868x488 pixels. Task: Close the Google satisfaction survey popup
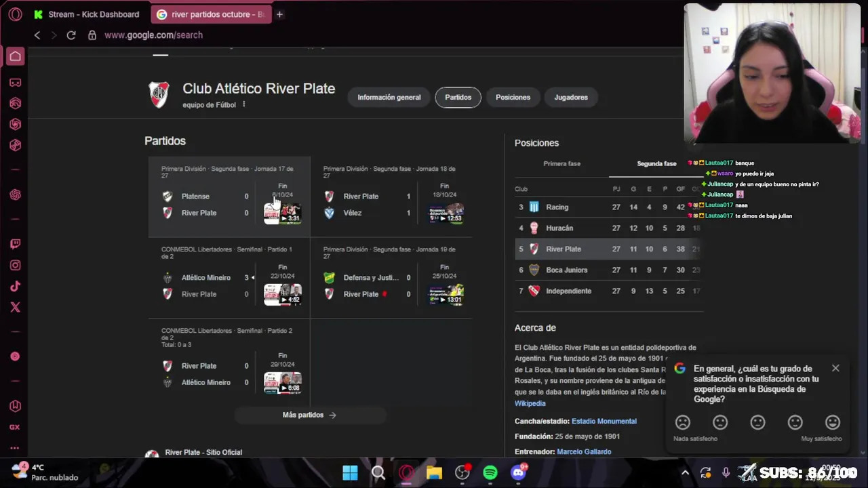coord(835,368)
